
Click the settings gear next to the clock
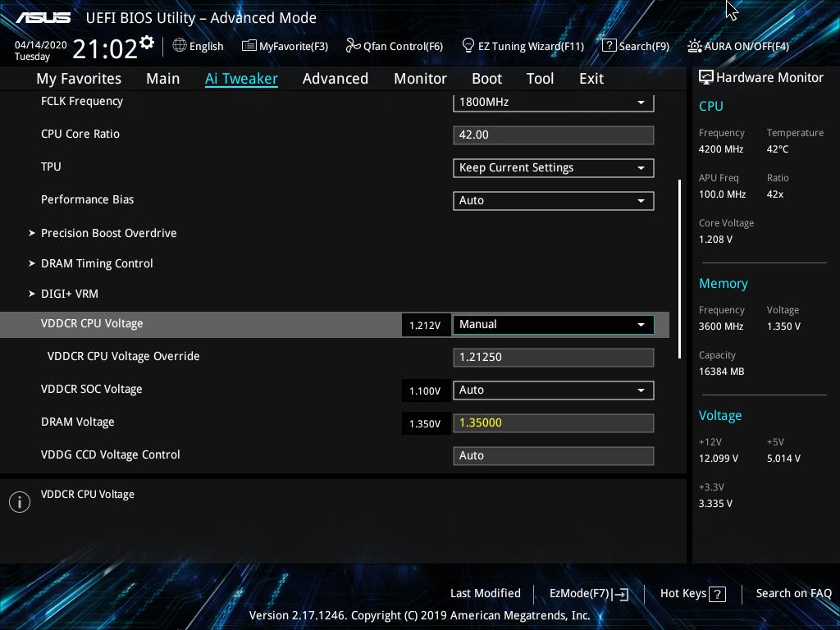point(147,43)
